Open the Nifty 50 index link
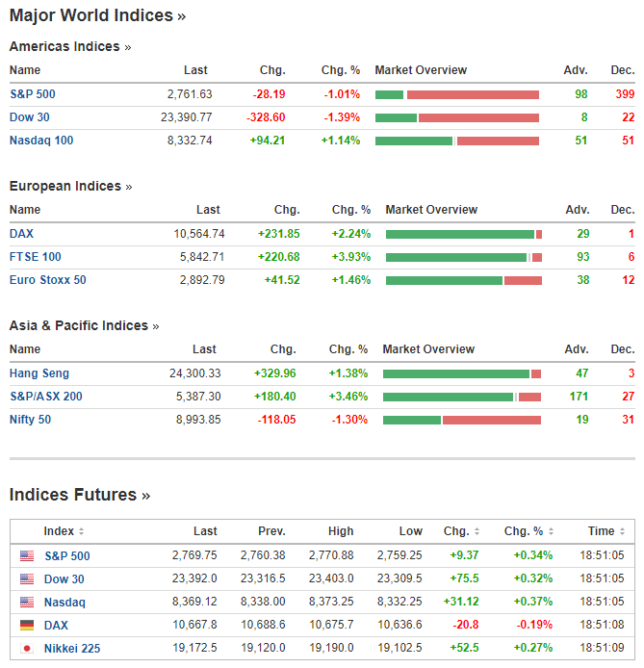 pyautogui.click(x=30, y=420)
